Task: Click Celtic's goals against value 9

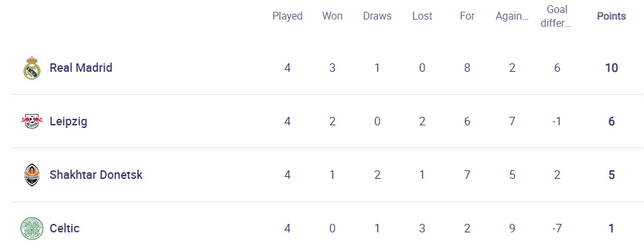Action: point(512,228)
